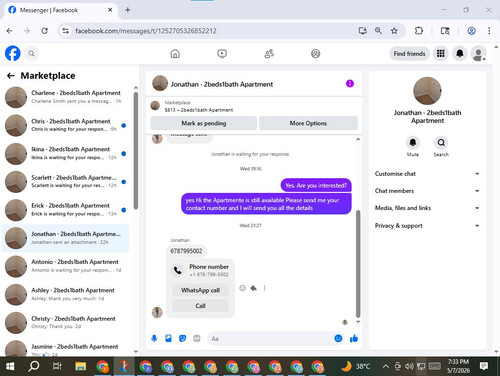The height and width of the screenshot is (376, 500).
Task: Open the Chrome three-dot menu
Action: point(489,31)
